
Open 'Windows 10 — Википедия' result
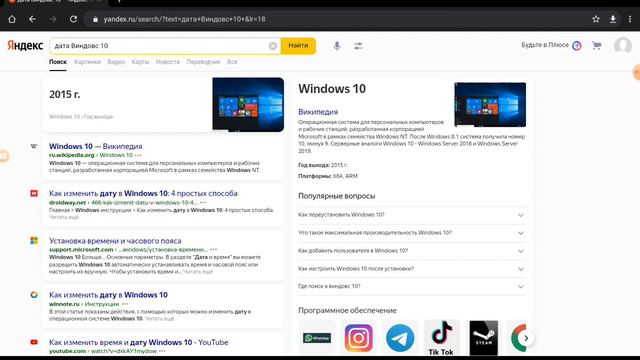(x=96, y=146)
